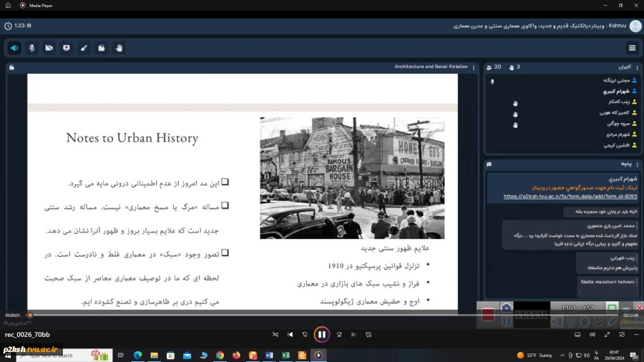Toggle shuffle in the media player

(275, 335)
